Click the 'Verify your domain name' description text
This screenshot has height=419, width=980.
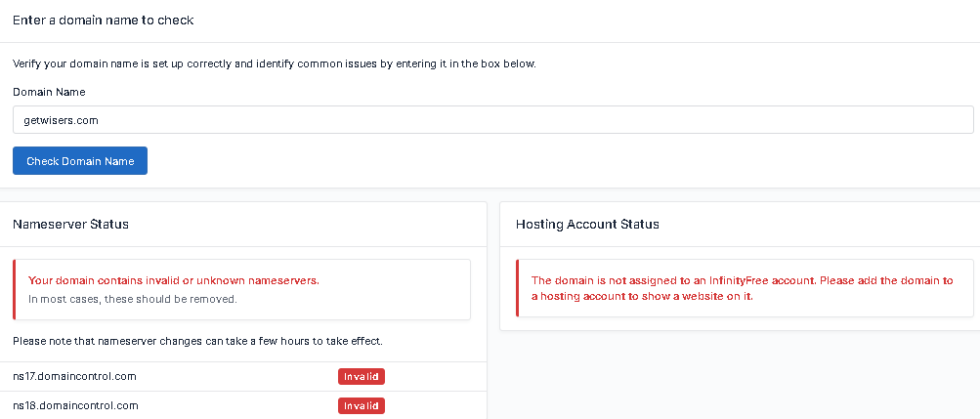tap(274, 64)
